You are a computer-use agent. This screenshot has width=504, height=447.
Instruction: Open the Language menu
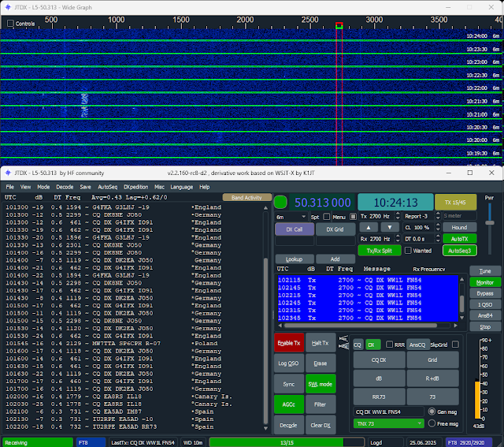point(182,187)
